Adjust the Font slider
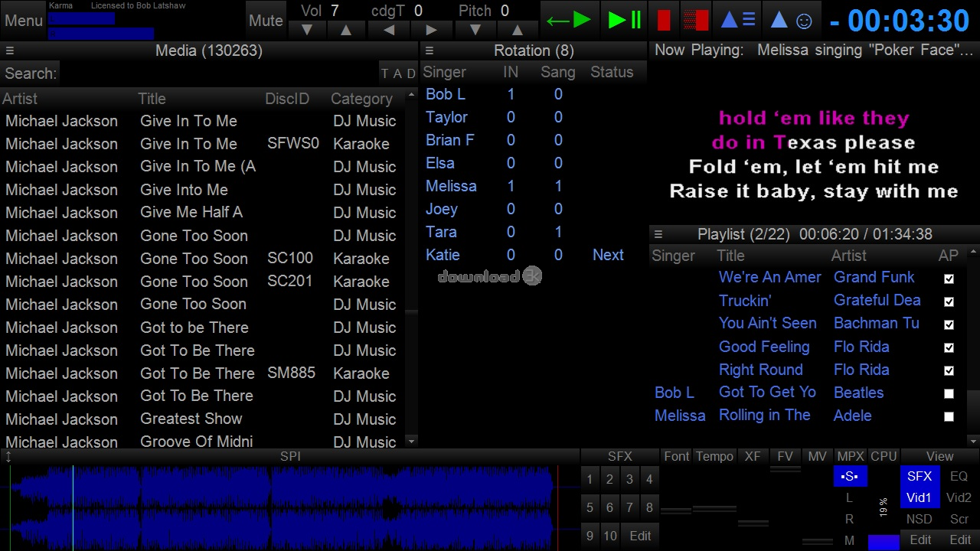Viewport: 980px width, 551px height. coord(676,510)
